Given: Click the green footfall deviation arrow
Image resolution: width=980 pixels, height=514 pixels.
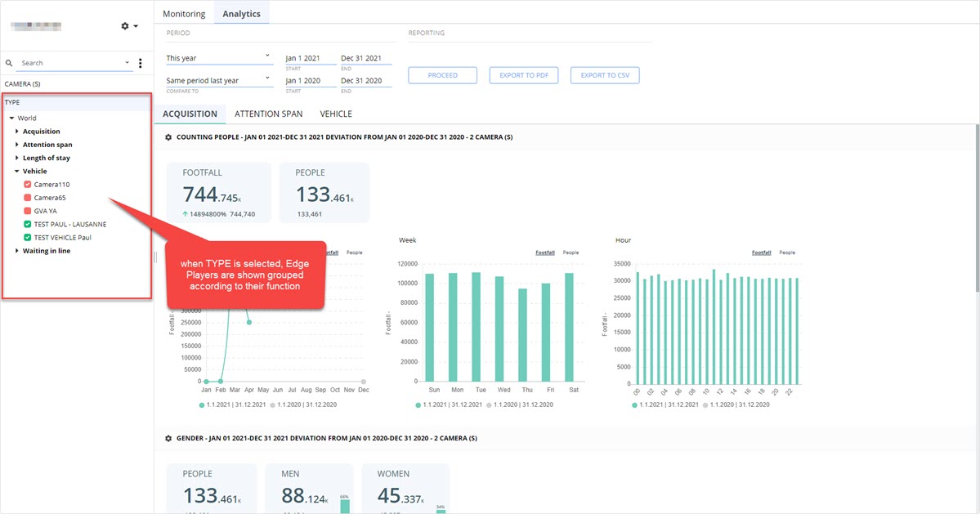Looking at the screenshot, I should click(x=185, y=214).
